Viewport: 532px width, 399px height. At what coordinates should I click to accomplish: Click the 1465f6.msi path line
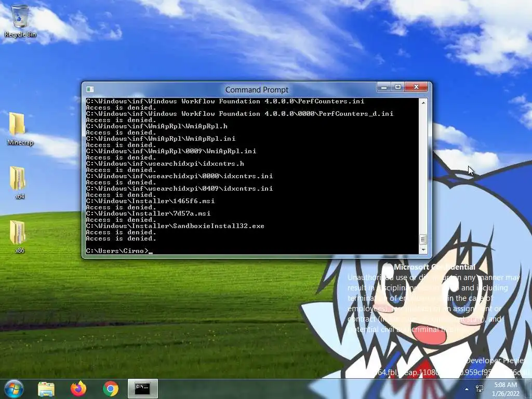point(150,201)
